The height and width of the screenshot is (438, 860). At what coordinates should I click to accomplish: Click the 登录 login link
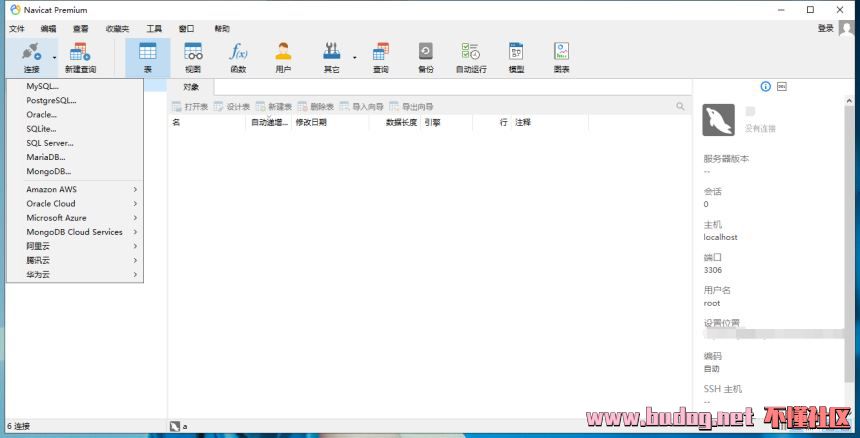[x=825, y=29]
